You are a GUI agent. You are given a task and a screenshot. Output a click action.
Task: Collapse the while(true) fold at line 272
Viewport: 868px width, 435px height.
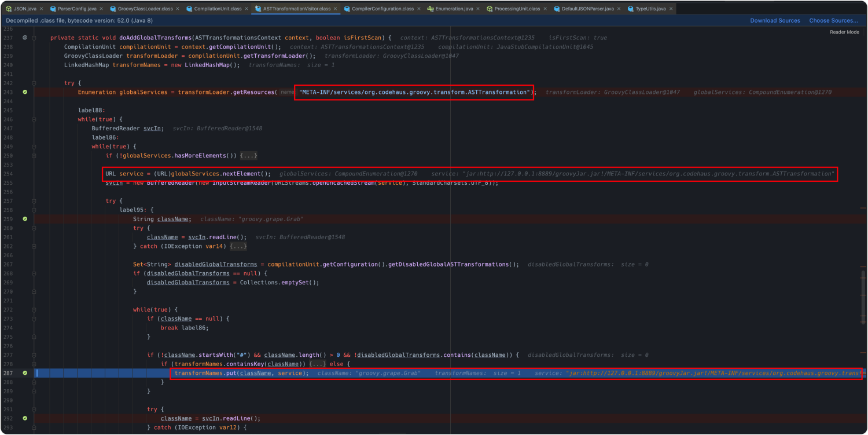click(x=35, y=309)
